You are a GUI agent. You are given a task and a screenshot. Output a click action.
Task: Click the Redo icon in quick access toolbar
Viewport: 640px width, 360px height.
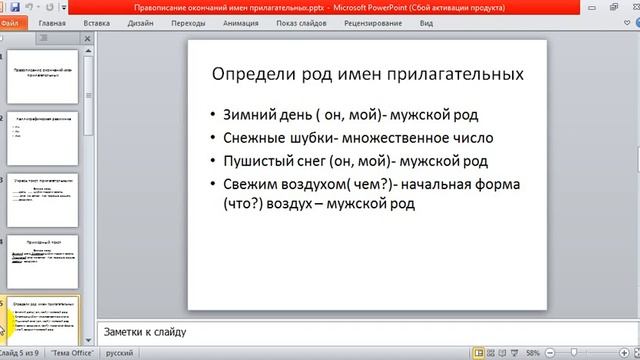click(x=50, y=7)
